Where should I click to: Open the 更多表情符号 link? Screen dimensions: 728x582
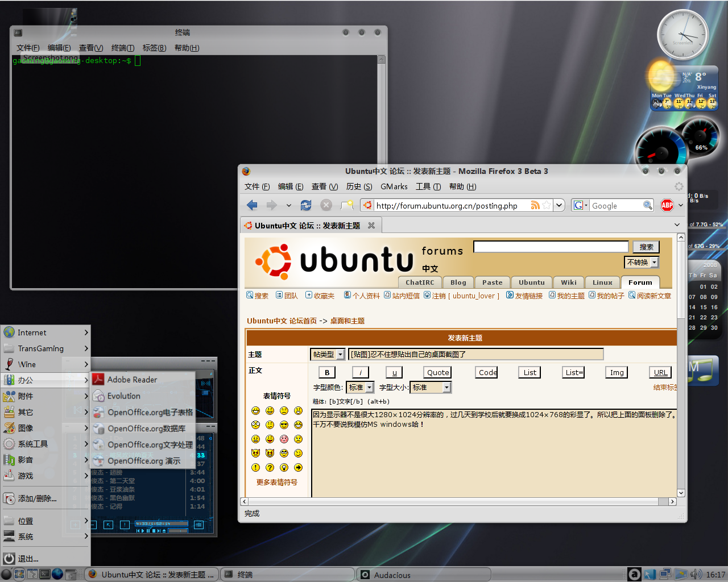[276, 482]
